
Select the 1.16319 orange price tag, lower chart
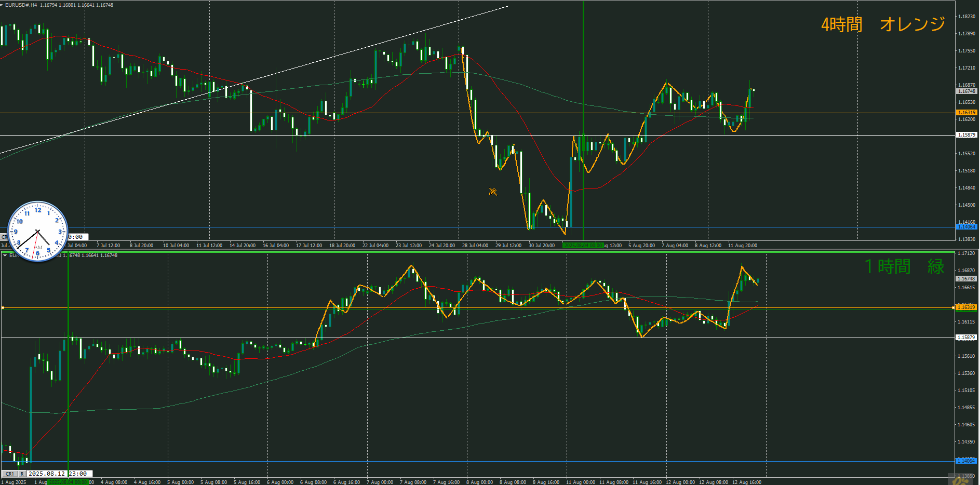(x=966, y=307)
